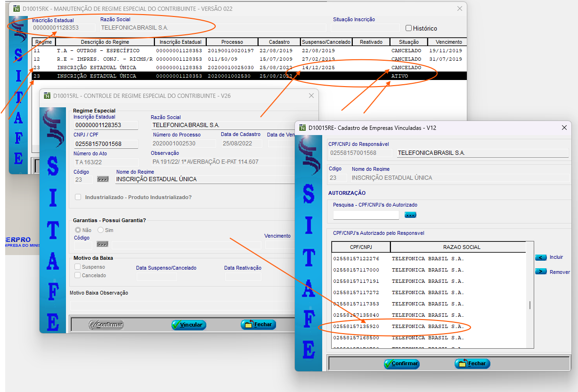Tick the Cancelado checkbox
The width and height of the screenshot is (578, 392).
[x=78, y=275]
